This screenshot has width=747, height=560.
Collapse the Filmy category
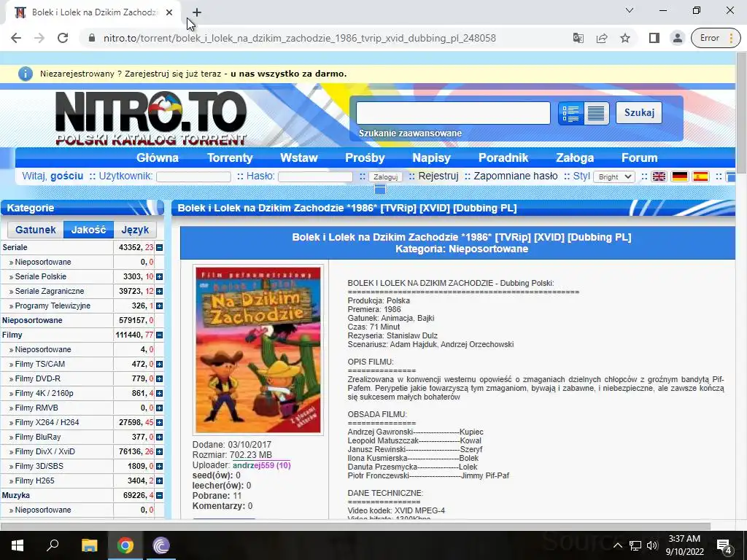160,335
